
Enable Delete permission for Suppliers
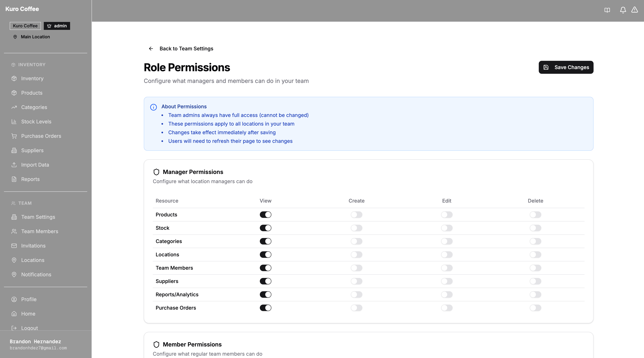[x=536, y=281]
